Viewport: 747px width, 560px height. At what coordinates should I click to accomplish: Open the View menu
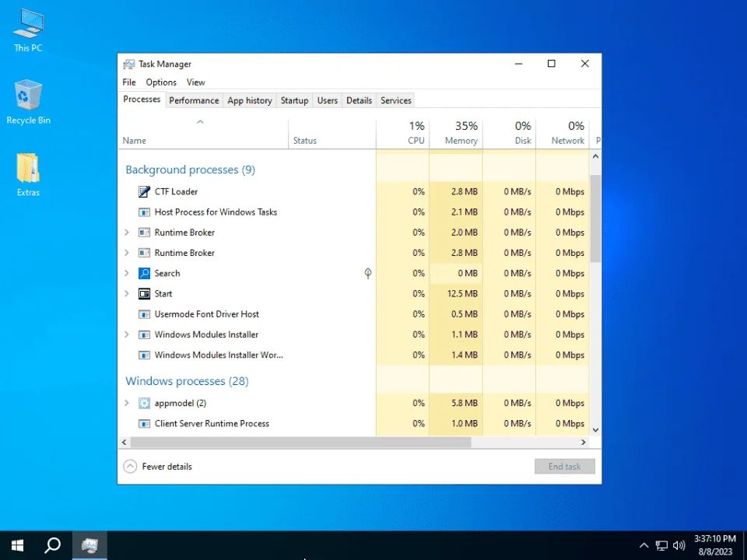point(196,82)
